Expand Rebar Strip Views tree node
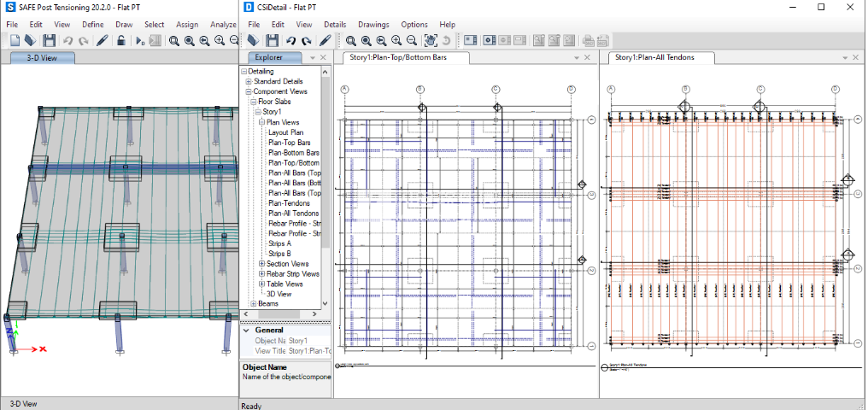This screenshot has height=410, width=868. (262, 274)
